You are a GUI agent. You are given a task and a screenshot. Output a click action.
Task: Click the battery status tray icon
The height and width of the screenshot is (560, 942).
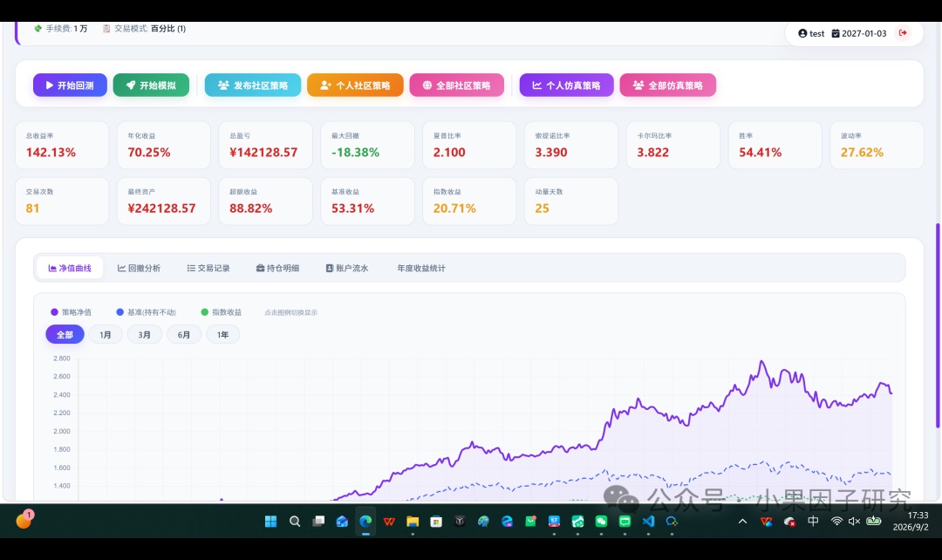pyautogui.click(x=873, y=521)
